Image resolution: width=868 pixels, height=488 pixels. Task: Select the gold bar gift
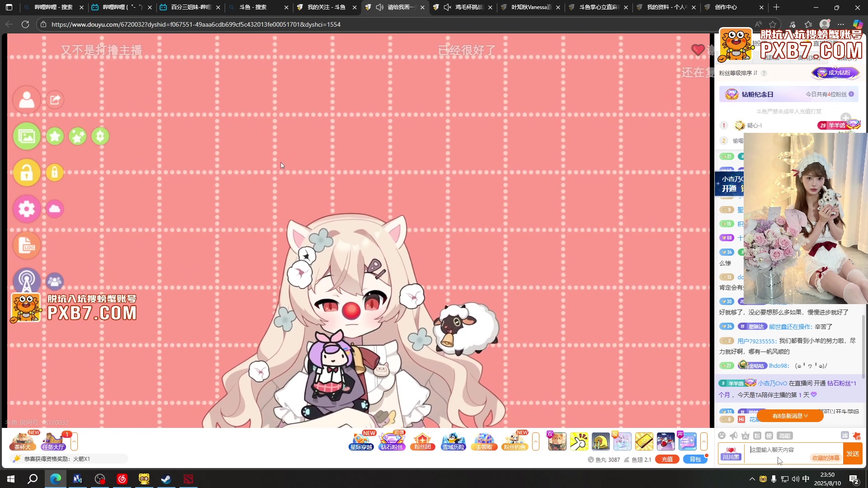[x=644, y=441]
